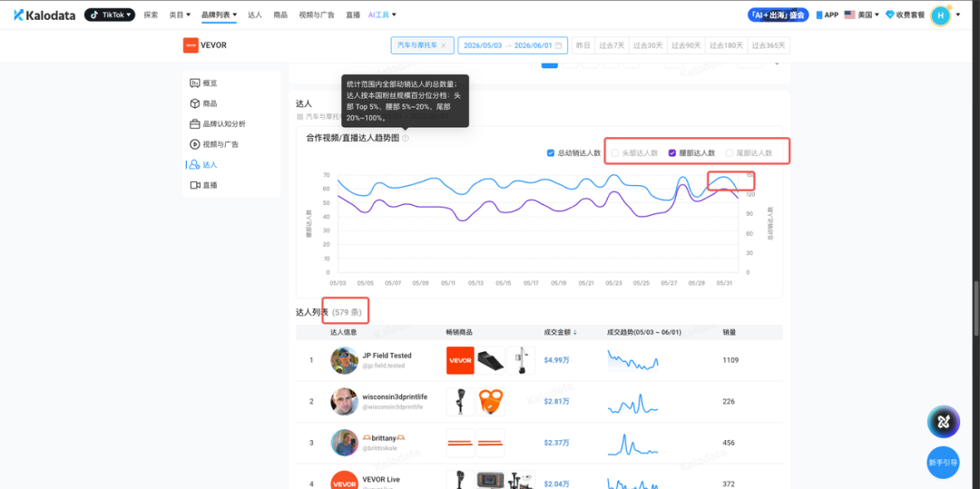This screenshot has height=489, width=980.
Task: Go to 达人 in top navigation
Action: 255,15
